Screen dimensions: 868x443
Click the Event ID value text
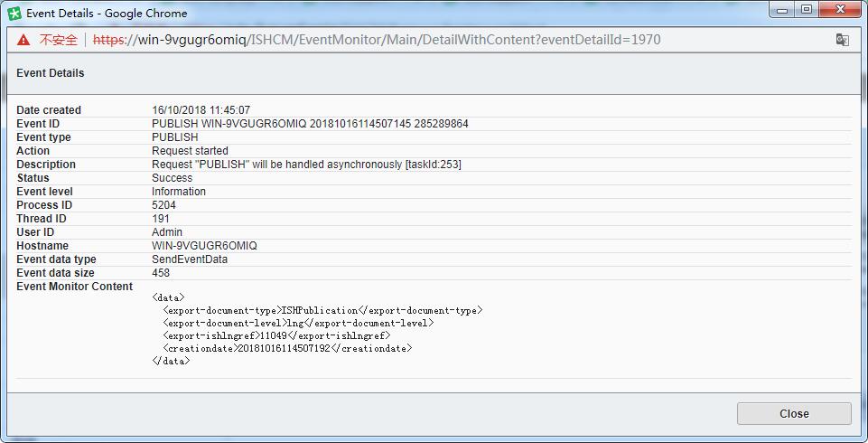[x=310, y=124]
